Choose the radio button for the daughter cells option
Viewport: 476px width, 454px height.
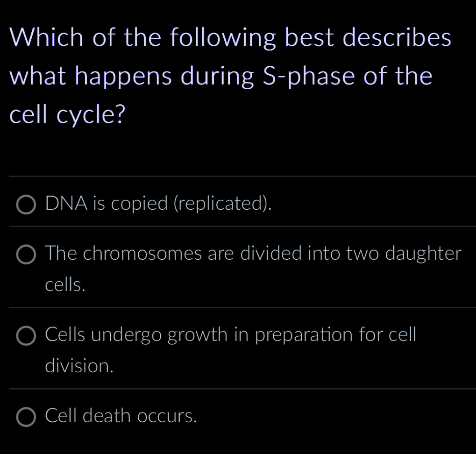[x=27, y=255]
